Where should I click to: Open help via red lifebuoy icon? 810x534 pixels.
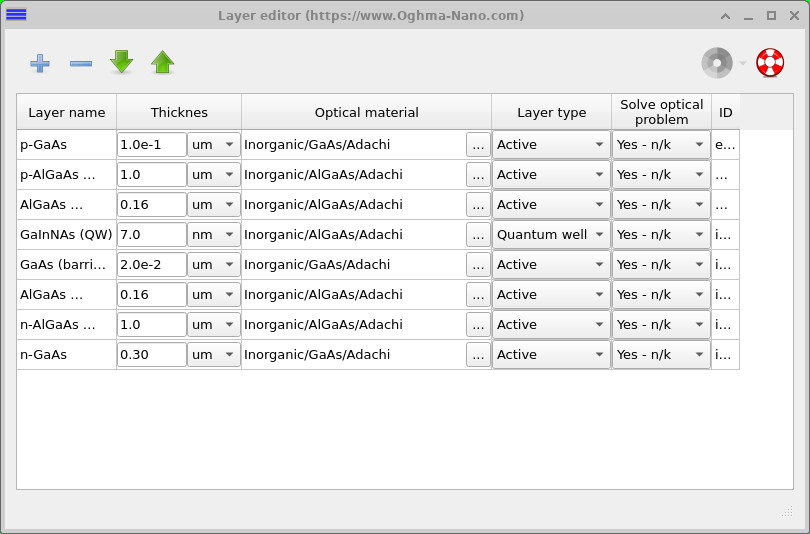(x=770, y=63)
